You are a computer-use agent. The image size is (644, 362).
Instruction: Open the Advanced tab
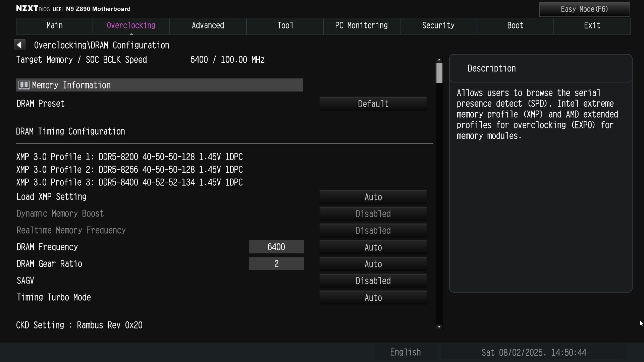coord(208,26)
